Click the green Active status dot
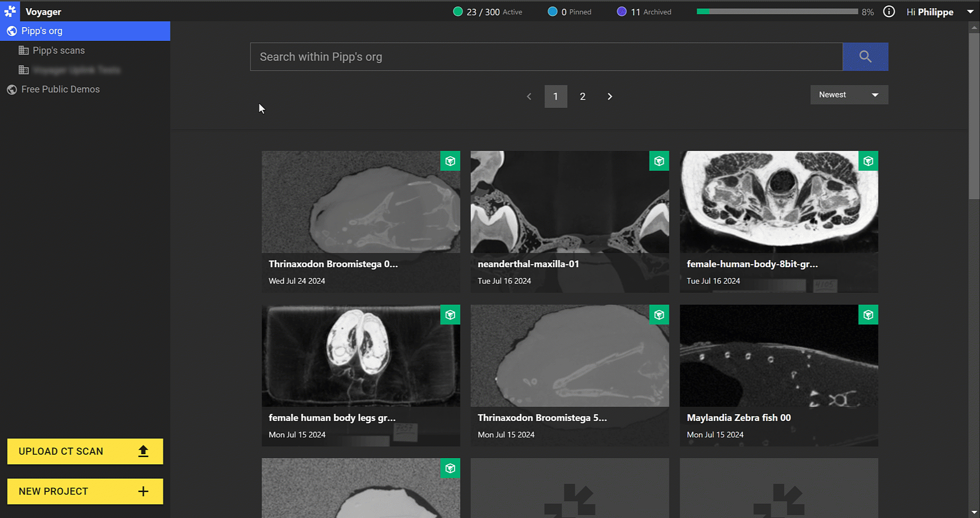Screen dimensions: 980x518 (458, 12)
